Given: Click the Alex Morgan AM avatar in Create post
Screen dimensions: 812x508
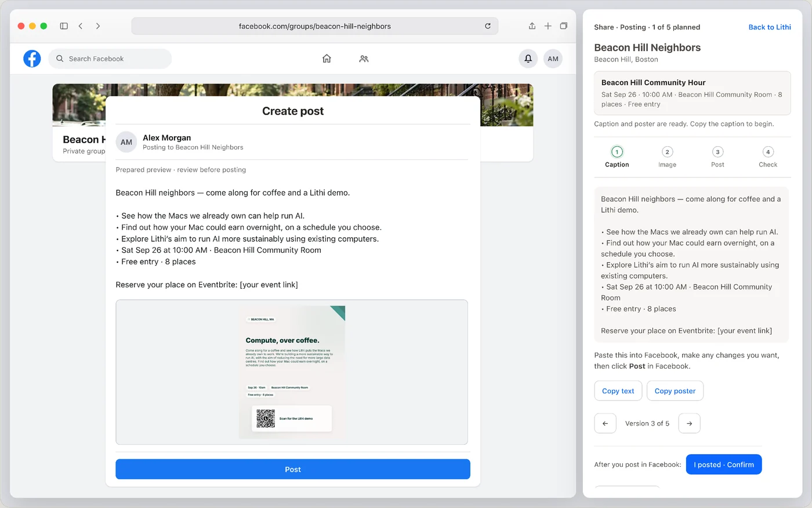Looking at the screenshot, I should [126, 142].
